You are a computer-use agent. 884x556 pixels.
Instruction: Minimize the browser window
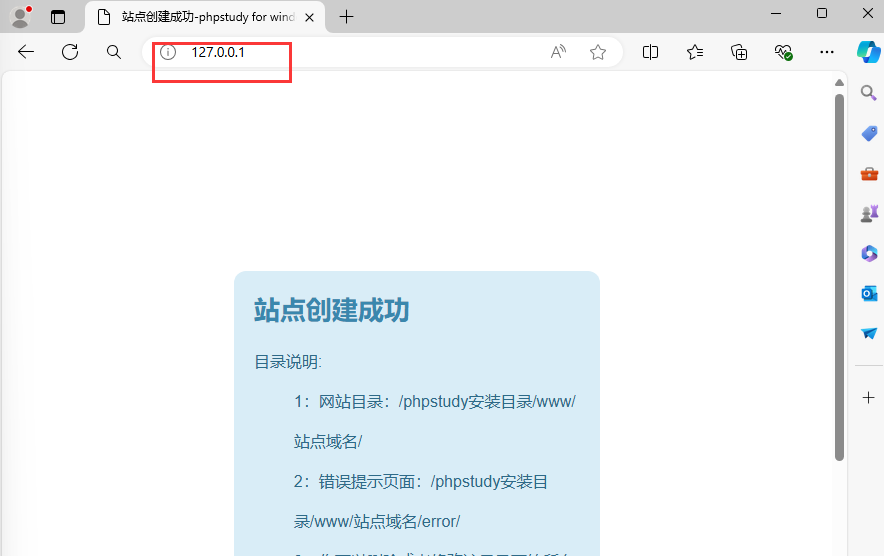tap(776, 13)
